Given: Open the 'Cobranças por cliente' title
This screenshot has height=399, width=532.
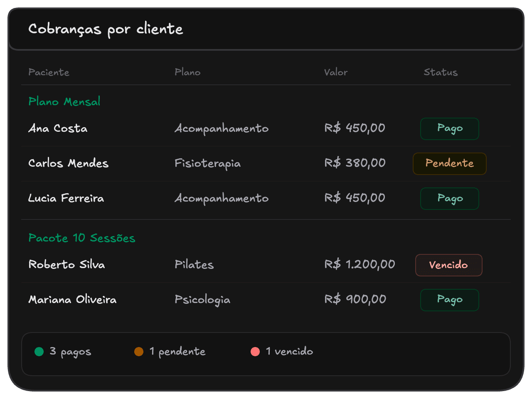Looking at the screenshot, I should tap(105, 29).
